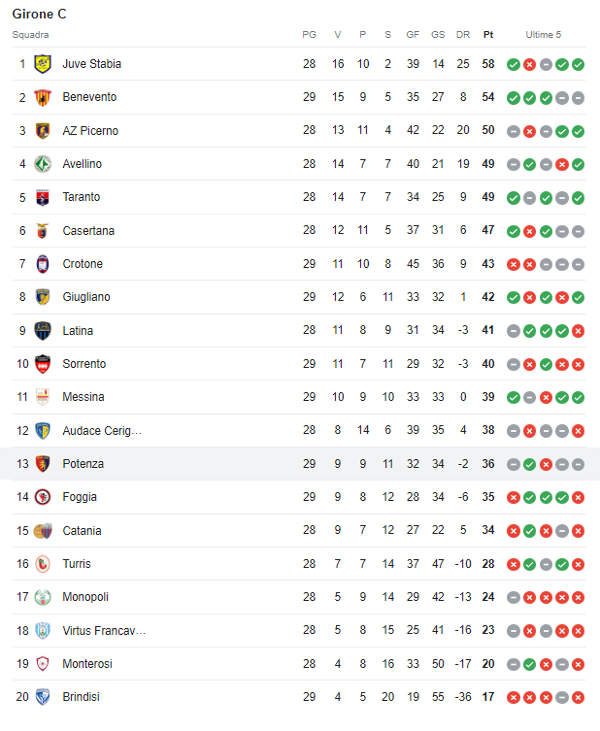Click the Taranto club crest icon
The width and height of the screenshot is (600, 731).
coord(42,197)
